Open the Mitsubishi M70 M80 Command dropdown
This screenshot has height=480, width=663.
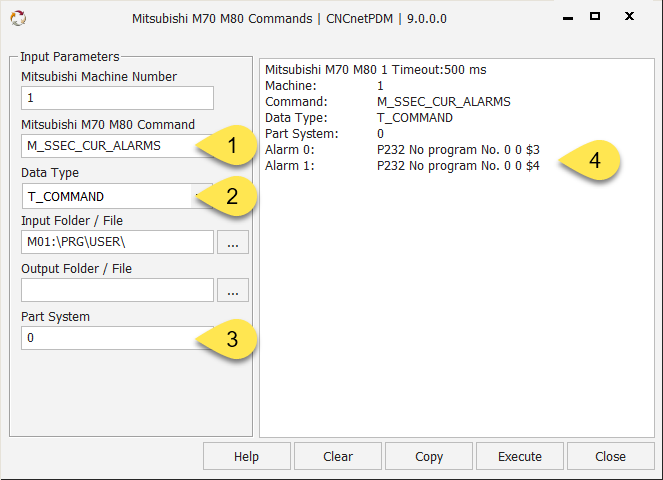coord(117,146)
